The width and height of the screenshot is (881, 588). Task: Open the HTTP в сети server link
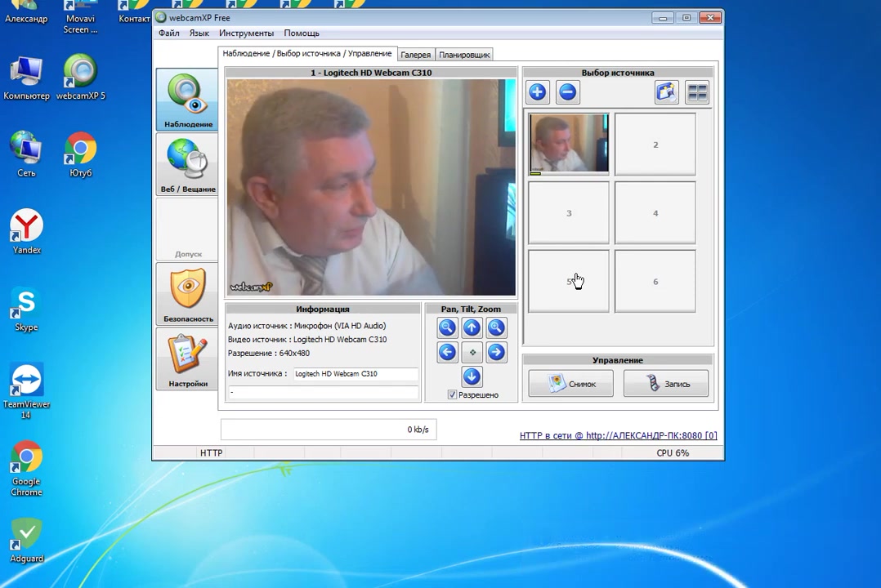pos(618,435)
